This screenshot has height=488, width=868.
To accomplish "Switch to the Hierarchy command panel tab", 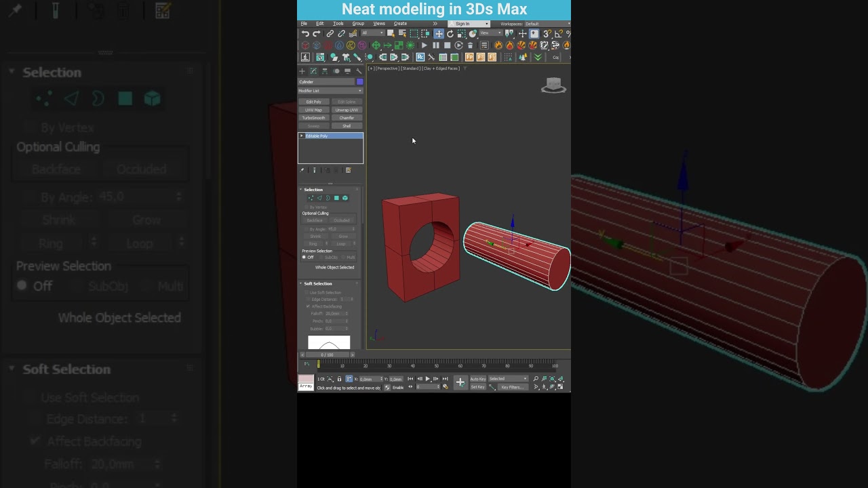I will point(325,71).
